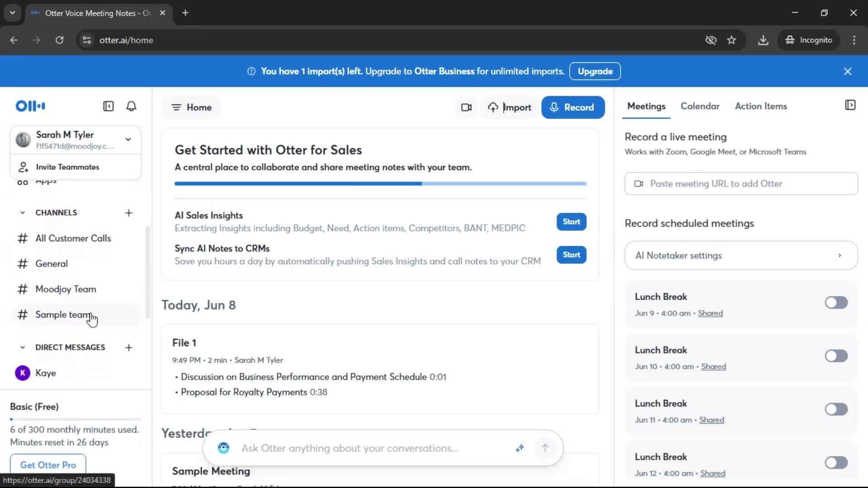Toggle Lunch Break Jun 11 recording

pos(836,409)
